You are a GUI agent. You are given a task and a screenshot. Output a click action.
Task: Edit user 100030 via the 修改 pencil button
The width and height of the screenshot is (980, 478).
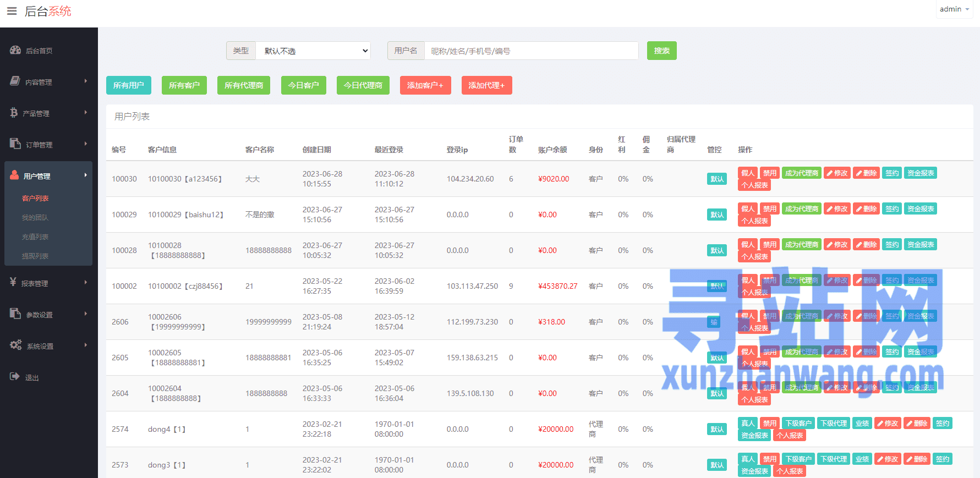point(837,173)
